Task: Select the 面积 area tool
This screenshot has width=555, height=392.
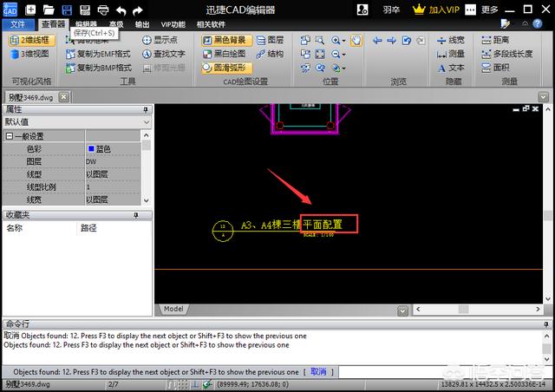Action: pyautogui.click(x=495, y=68)
